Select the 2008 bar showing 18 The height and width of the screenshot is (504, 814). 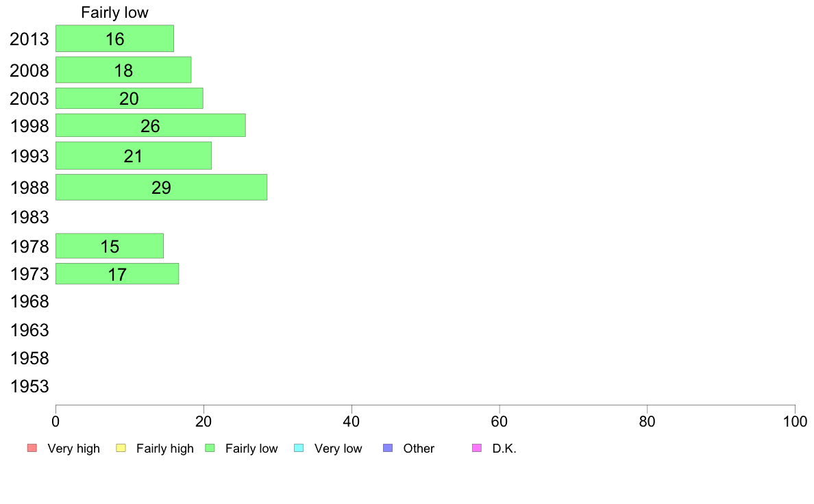[123, 70]
